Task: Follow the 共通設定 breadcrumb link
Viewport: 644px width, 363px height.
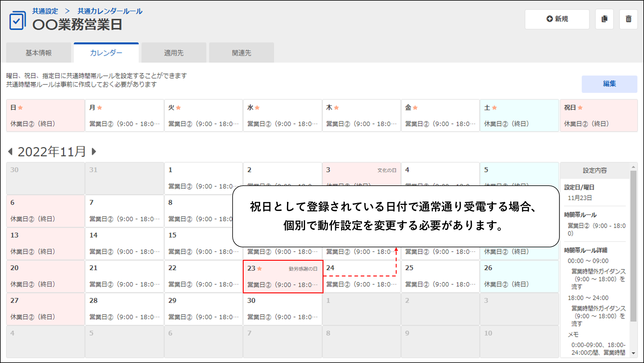Action: (x=45, y=11)
